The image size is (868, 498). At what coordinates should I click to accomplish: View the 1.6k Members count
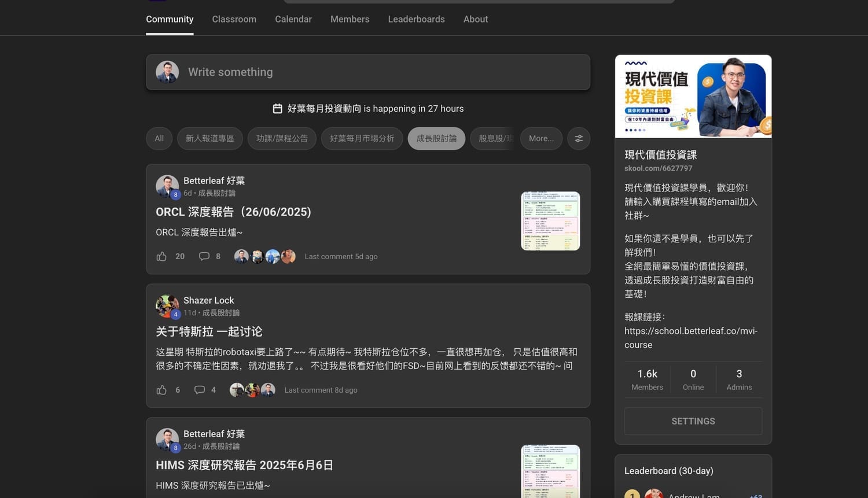648,379
